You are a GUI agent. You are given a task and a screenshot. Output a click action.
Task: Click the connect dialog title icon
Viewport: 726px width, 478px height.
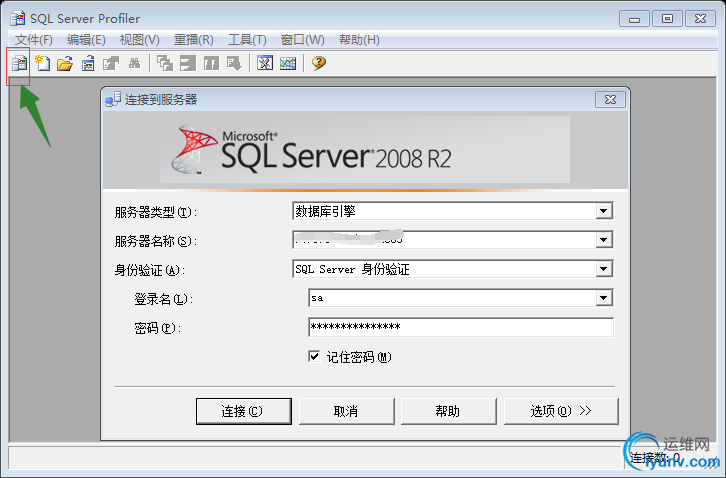113,99
